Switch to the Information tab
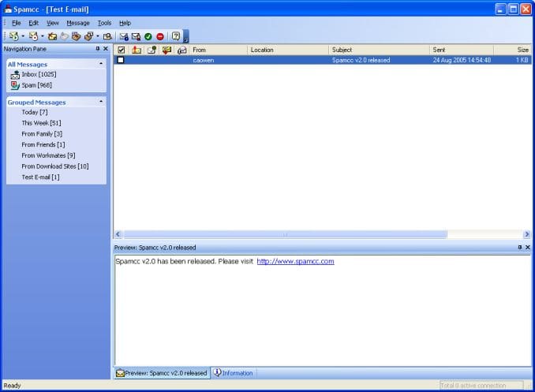The image size is (535, 392). [234, 373]
